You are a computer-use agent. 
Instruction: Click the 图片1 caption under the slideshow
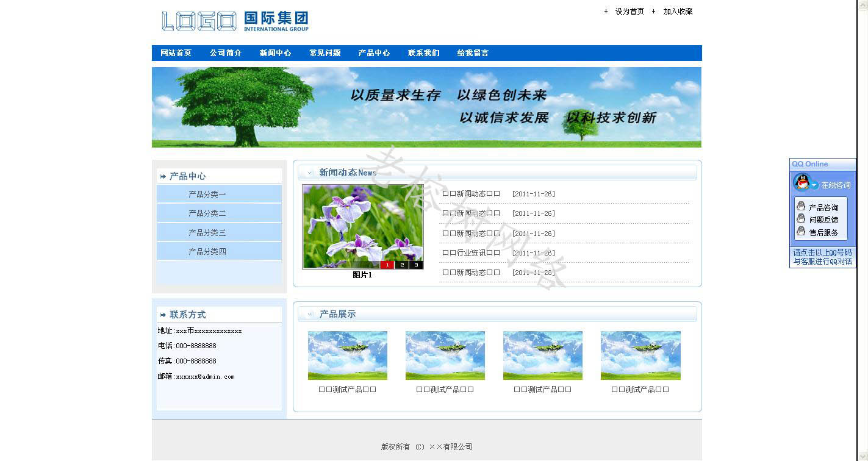362,275
